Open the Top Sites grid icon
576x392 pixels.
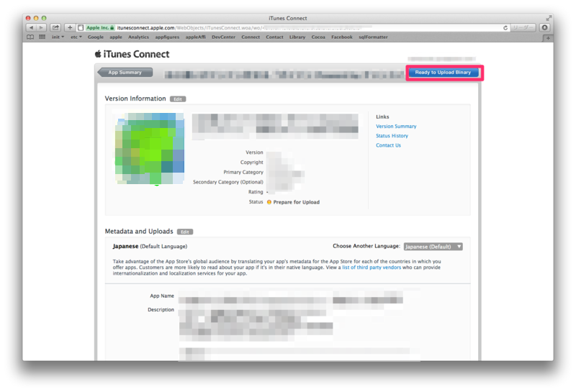(x=42, y=37)
